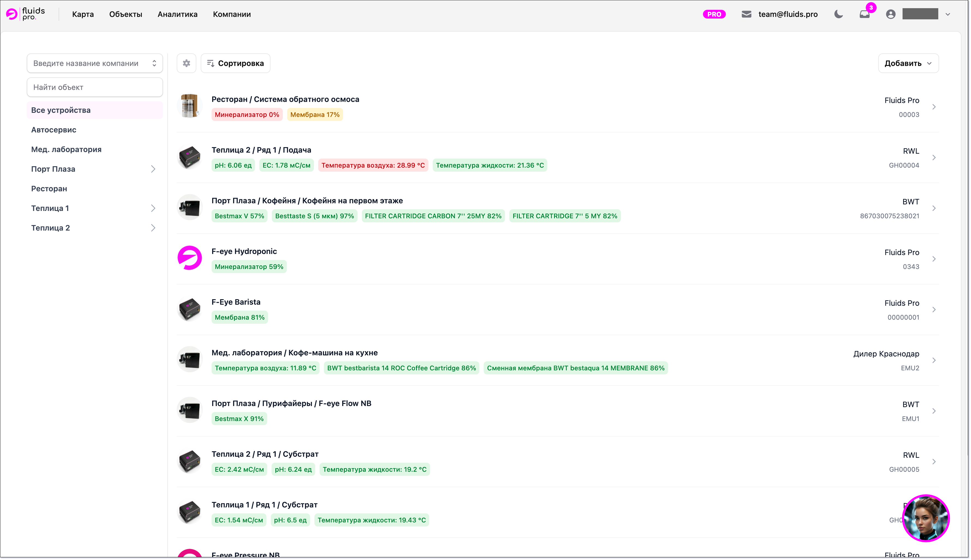Click the Минерализатор 0% red tag
The height and width of the screenshot is (560, 971).
(247, 115)
